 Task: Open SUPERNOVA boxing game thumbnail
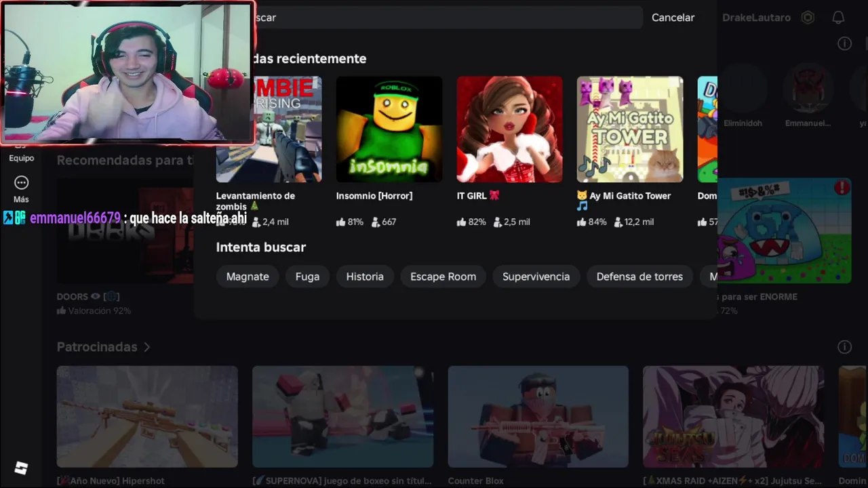[x=342, y=417]
